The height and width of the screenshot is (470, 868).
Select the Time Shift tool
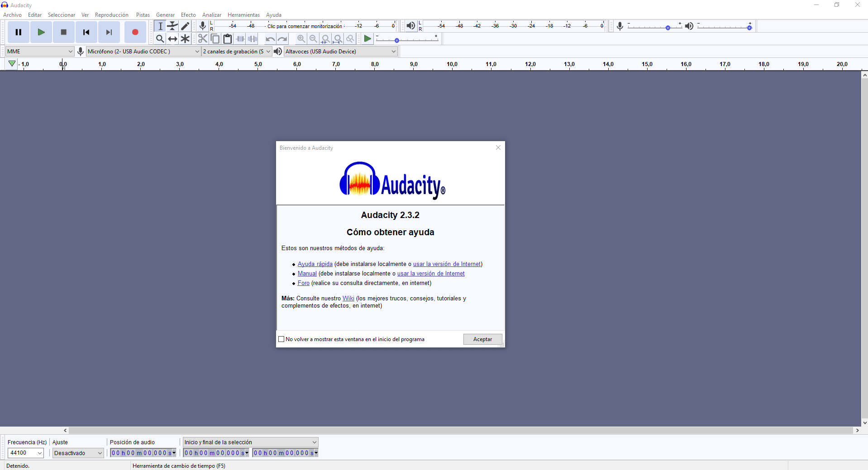tap(173, 39)
